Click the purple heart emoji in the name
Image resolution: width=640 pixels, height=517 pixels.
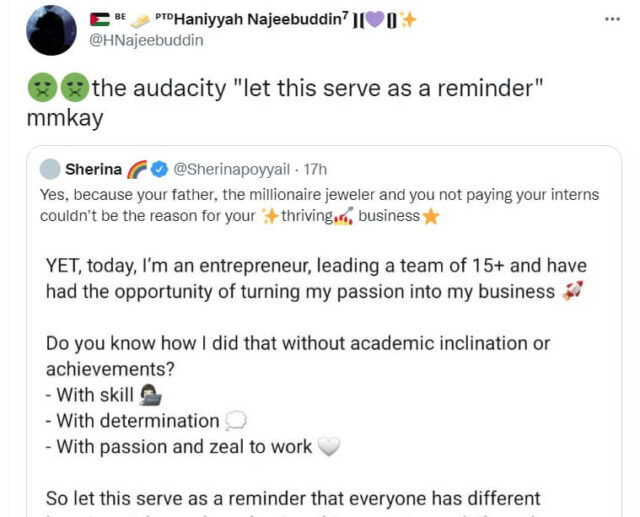[x=373, y=19]
